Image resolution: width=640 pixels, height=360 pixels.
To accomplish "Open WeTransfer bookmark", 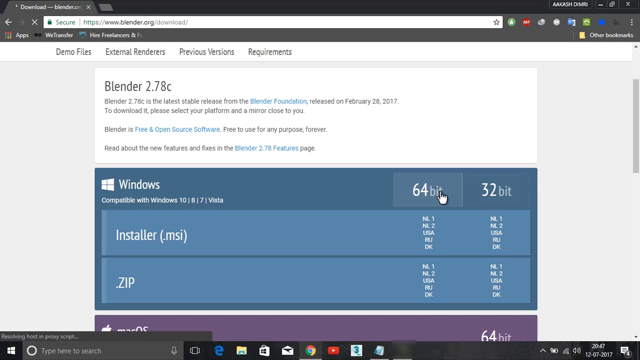I will pos(54,36).
